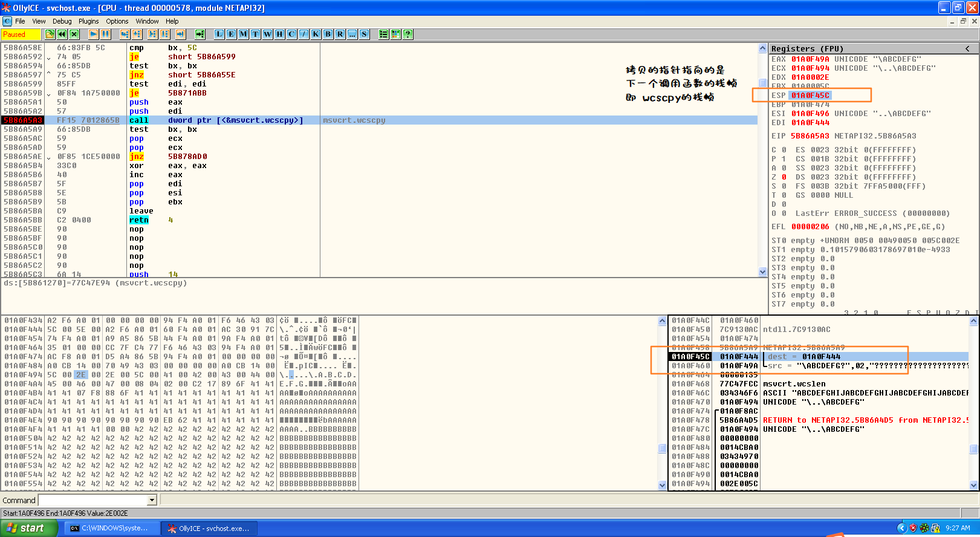This screenshot has width=980, height=537.
Task: Open Call stack with K icon
Action: (x=316, y=34)
